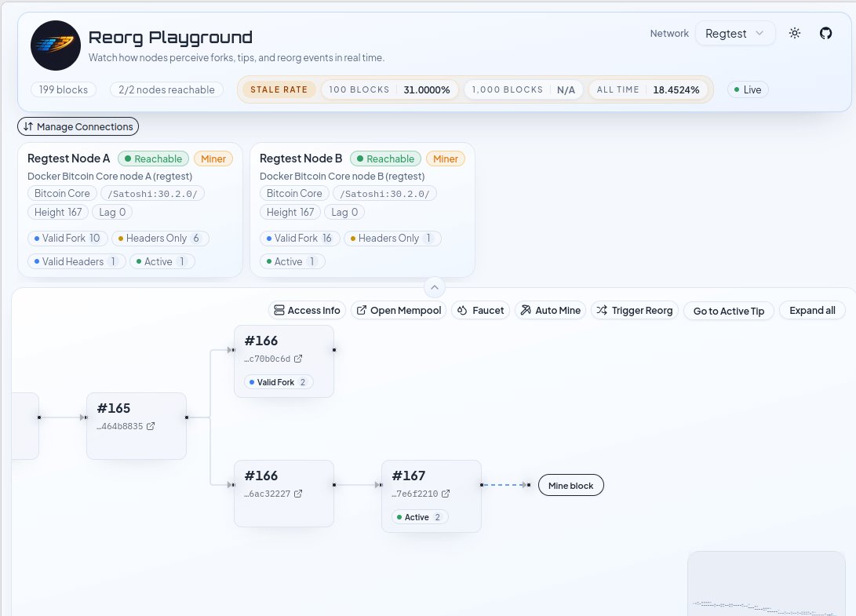Toggle the light/dark theme sun icon
The height and width of the screenshot is (616, 856).
(795, 33)
